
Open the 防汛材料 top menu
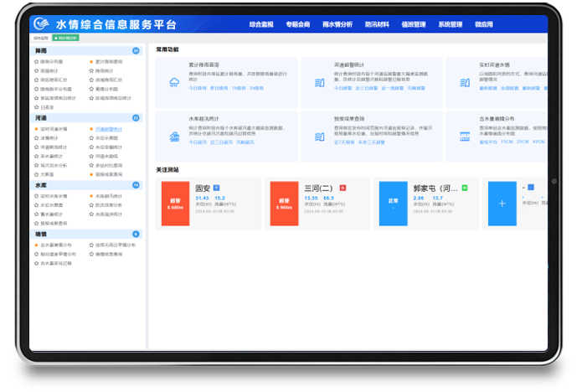coord(377,25)
